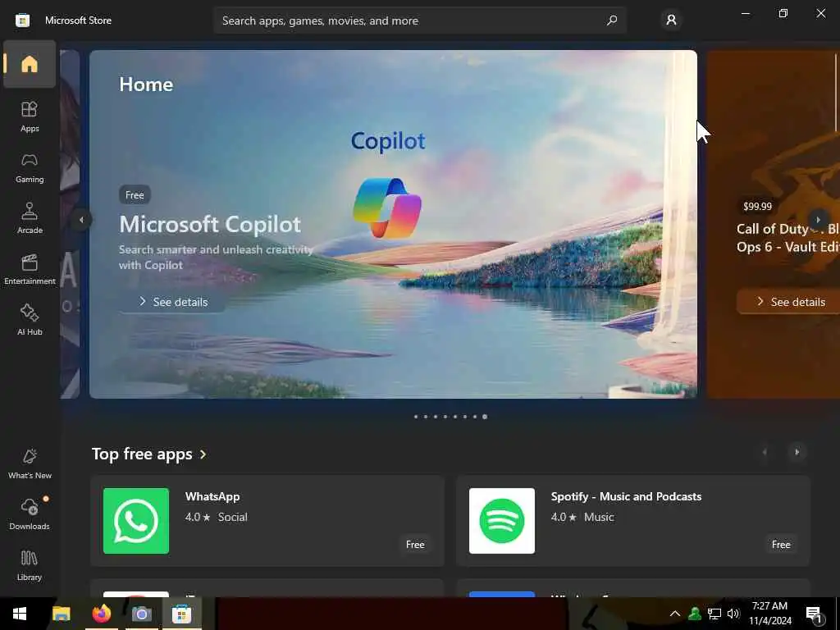This screenshot has width=840, height=630.
Task: Open the Downloads page
Action: [x=30, y=515]
